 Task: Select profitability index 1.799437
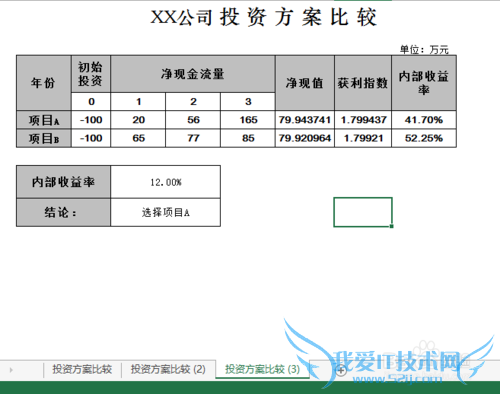click(363, 120)
